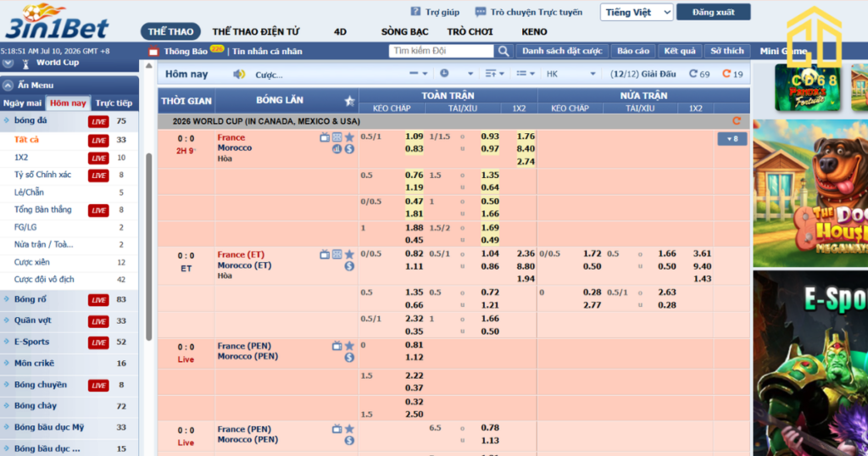The height and width of the screenshot is (456, 868).
Task: Click the dollar icon under France (ET)
Action: click(349, 266)
